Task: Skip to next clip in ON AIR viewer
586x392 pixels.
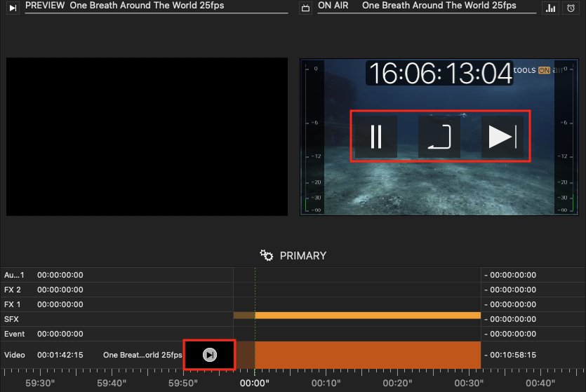Action: coord(502,137)
